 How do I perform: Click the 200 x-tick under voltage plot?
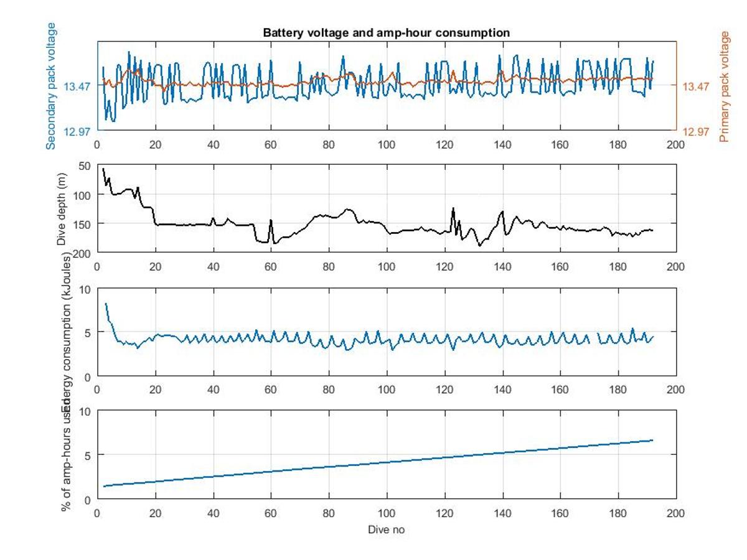point(676,144)
